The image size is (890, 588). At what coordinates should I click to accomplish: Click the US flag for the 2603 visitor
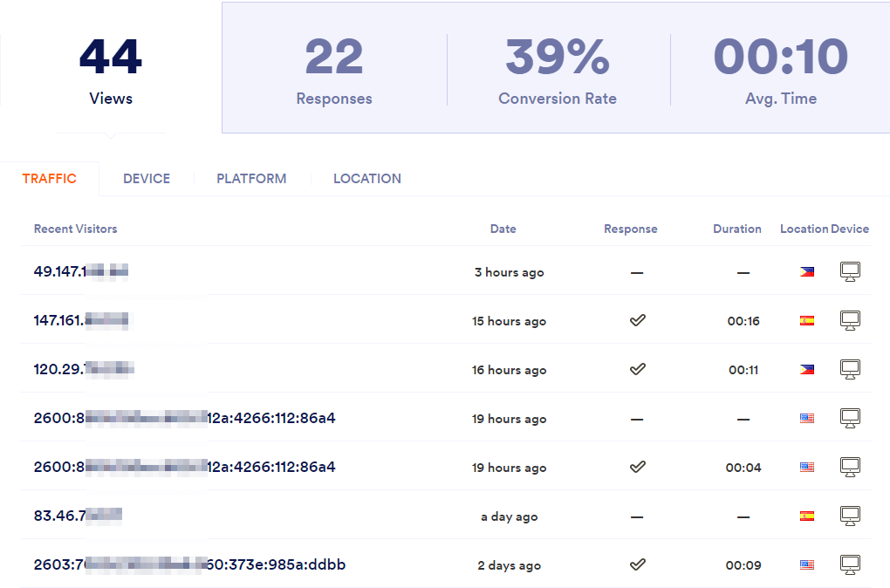coord(806,564)
